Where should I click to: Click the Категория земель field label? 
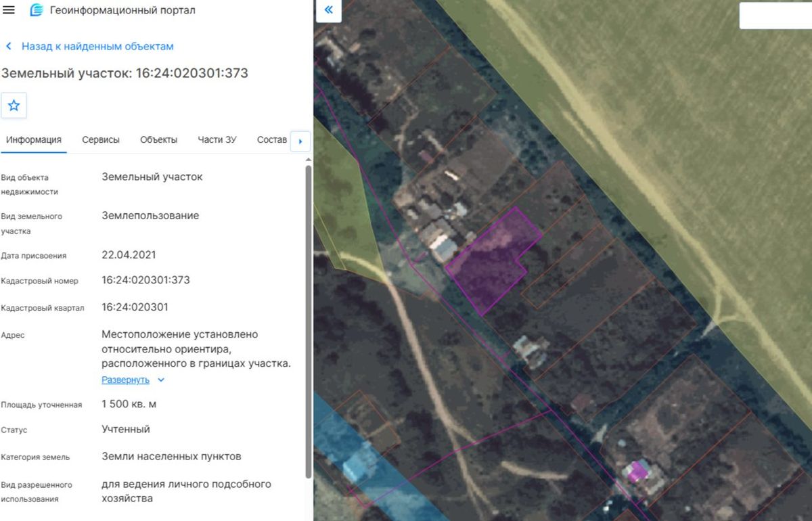click(35, 457)
